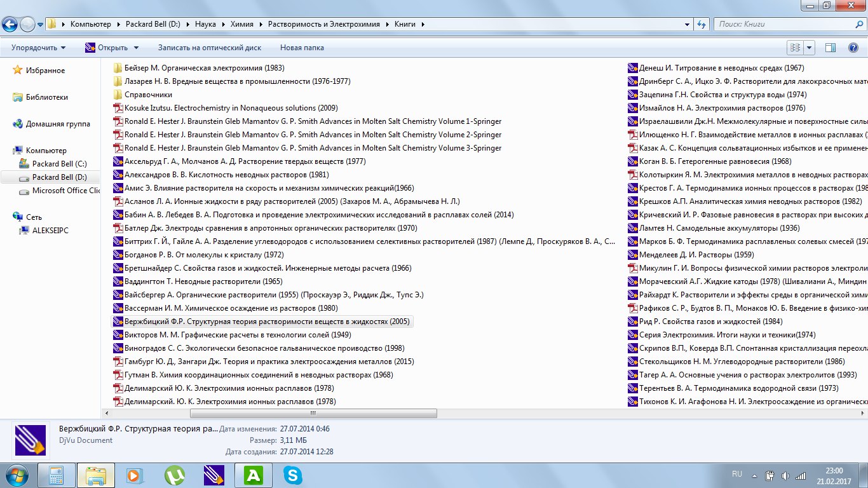Open the Help question mark icon

click(x=853, y=48)
